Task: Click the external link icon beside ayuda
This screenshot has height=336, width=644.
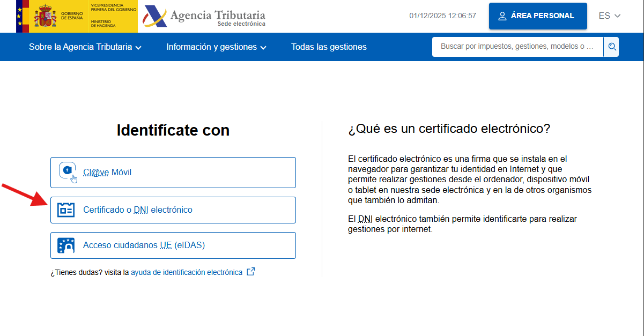Action: coord(250,272)
